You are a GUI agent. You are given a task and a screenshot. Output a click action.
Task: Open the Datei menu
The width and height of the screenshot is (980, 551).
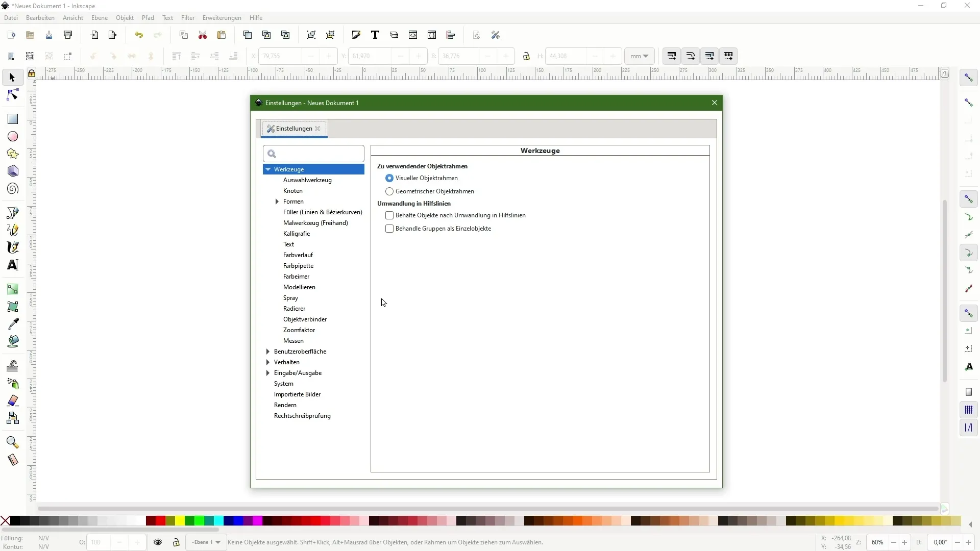coord(11,18)
